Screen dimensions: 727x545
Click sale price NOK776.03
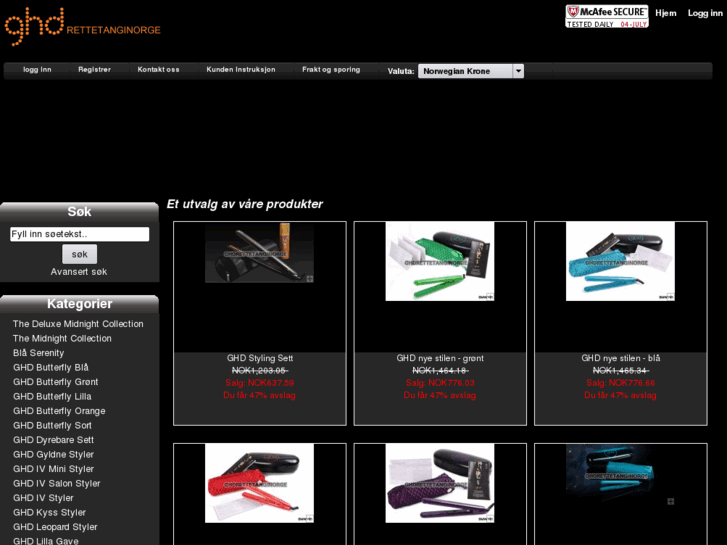click(440, 383)
